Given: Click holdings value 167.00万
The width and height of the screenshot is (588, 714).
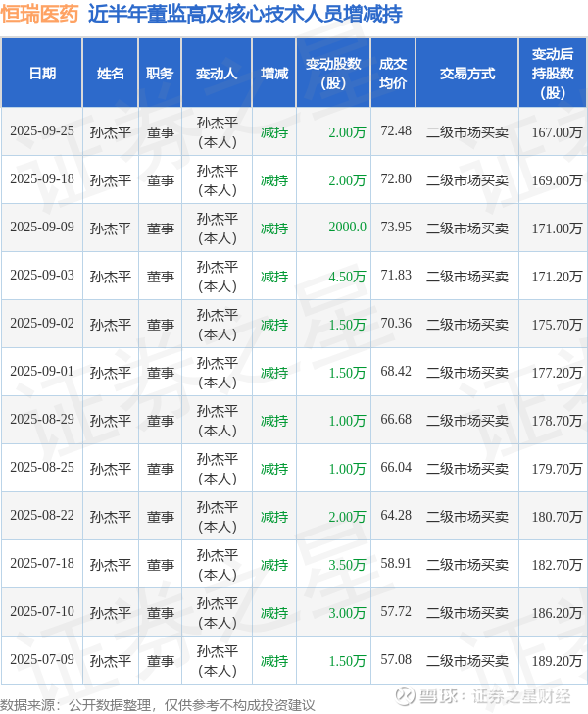Looking at the screenshot, I should click(x=557, y=132).
